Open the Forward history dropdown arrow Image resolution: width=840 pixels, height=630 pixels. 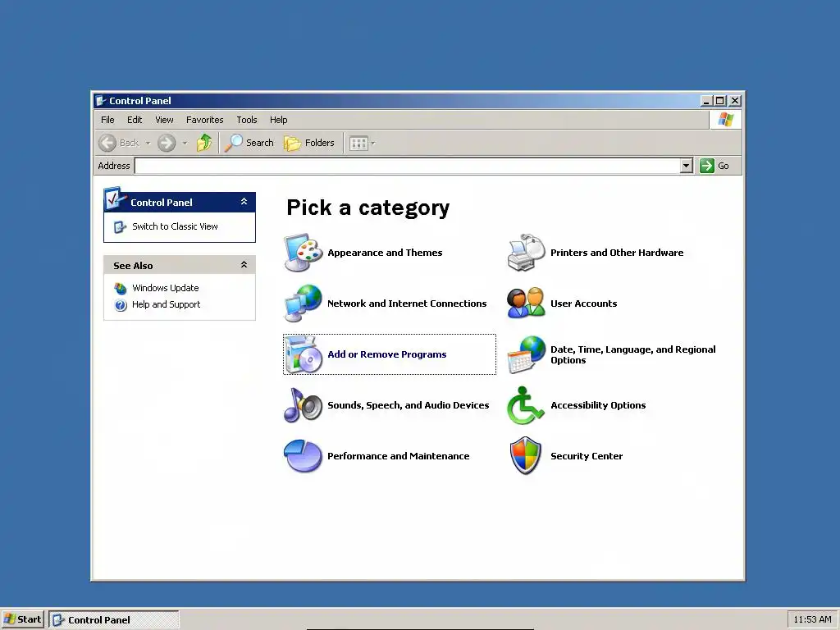(185, 143)
